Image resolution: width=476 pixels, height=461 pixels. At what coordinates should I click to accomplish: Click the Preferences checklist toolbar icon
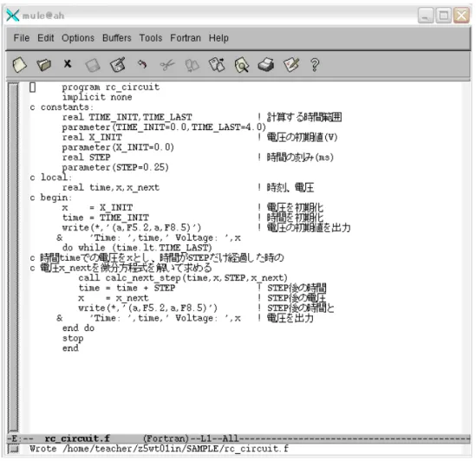(290, 65)
